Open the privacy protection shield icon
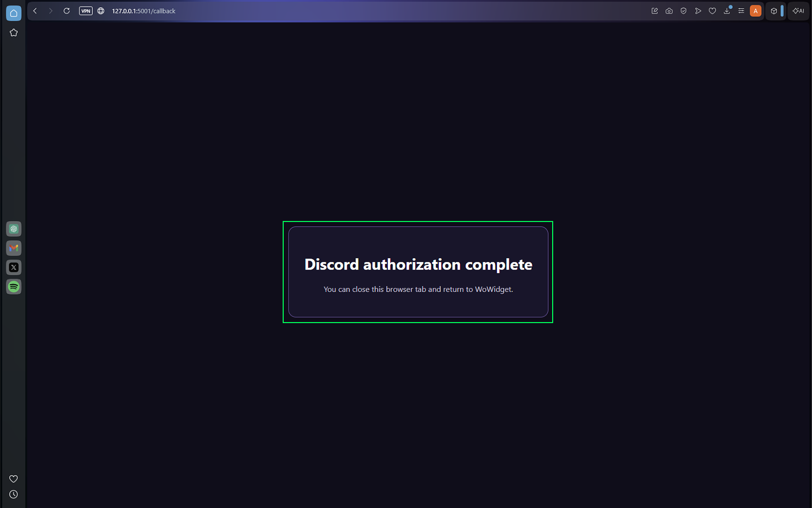The height and width of the screenshot is (508, 812). tap(684, 11)
